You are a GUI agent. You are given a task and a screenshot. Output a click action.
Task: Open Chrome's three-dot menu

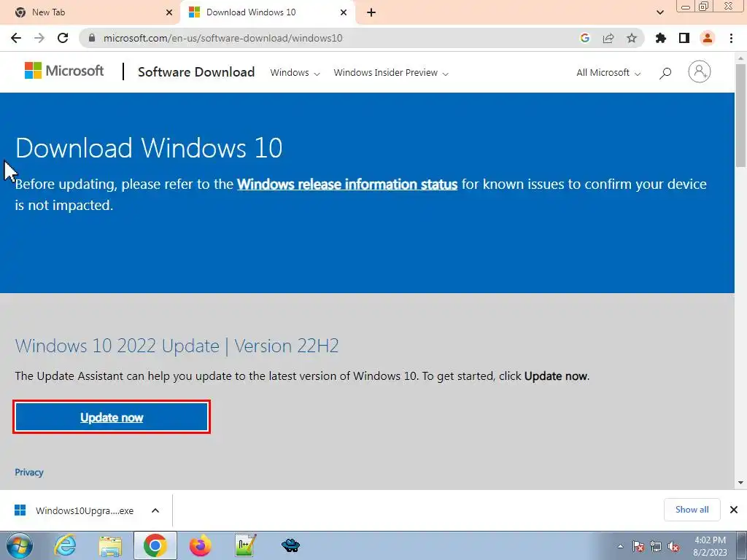731,38
